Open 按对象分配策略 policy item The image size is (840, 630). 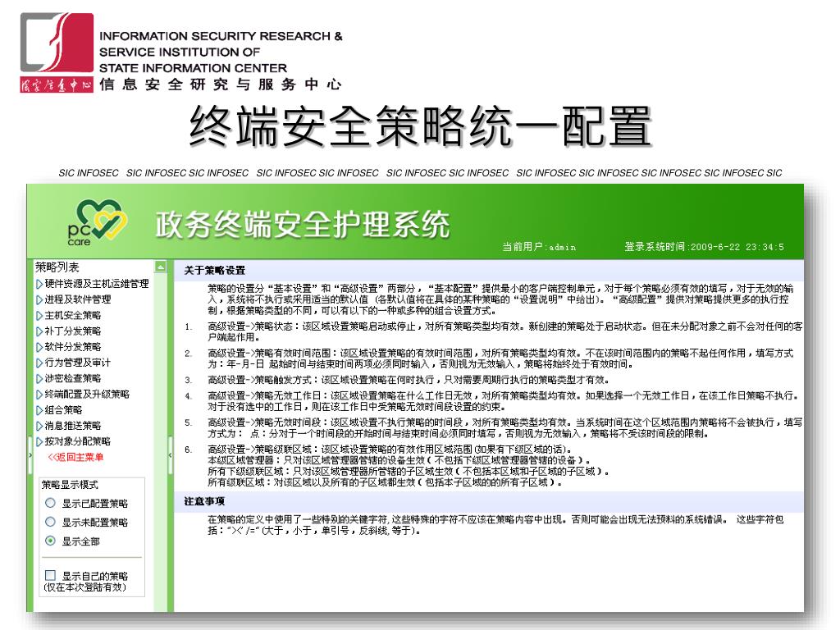pyautogui.click(x=78, y=441)
